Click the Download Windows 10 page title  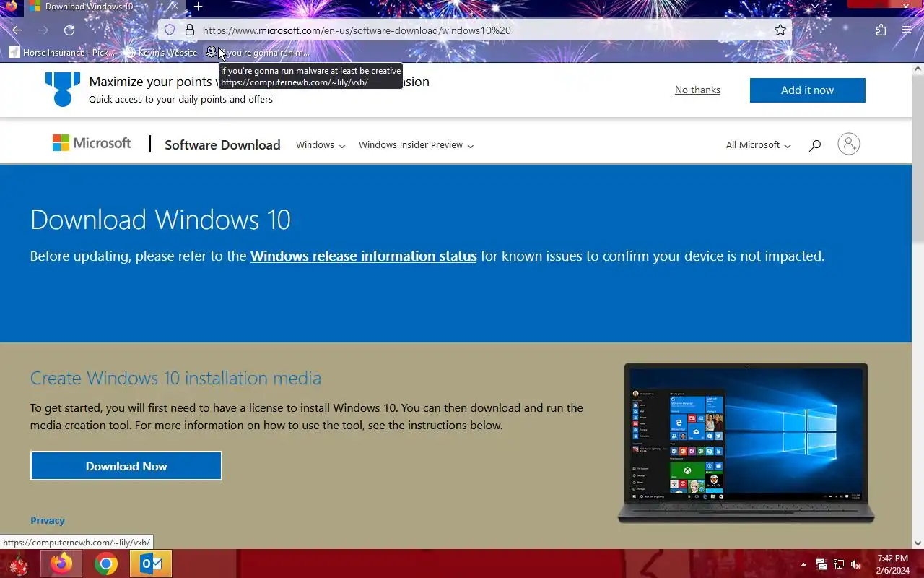pos(160,220)
